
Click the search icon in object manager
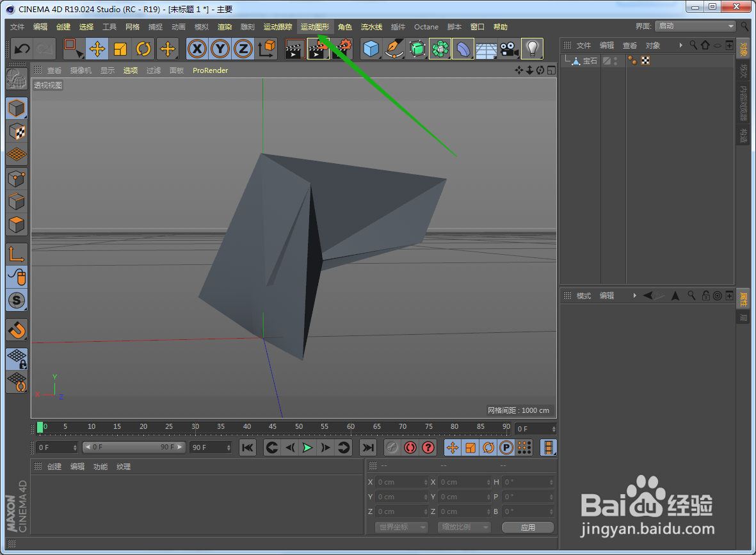(x=693, y=45)
